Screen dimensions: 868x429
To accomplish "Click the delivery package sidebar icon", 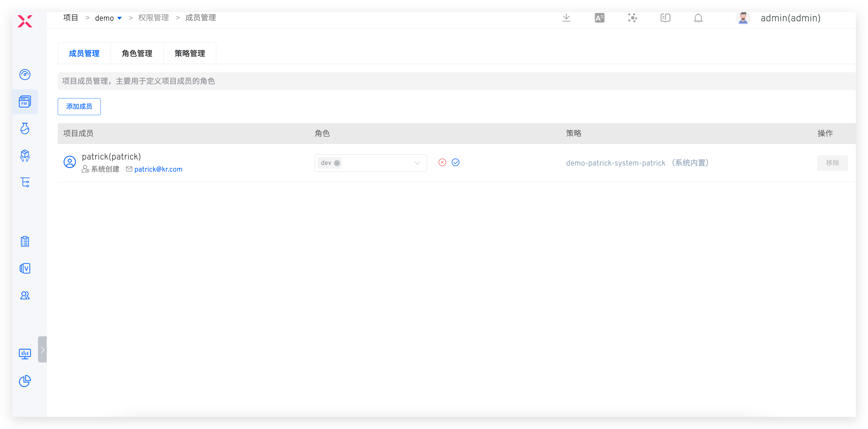I will point(25,155).
